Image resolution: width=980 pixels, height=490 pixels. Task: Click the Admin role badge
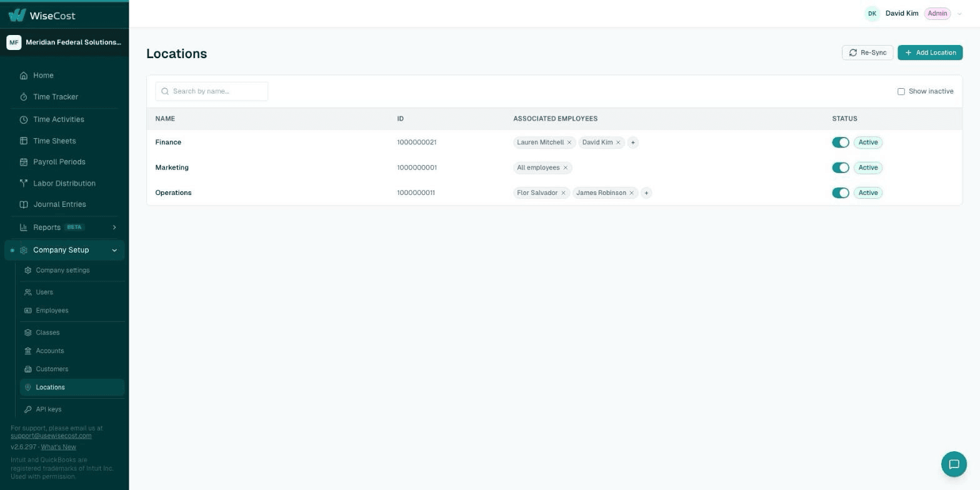[937, 14]
